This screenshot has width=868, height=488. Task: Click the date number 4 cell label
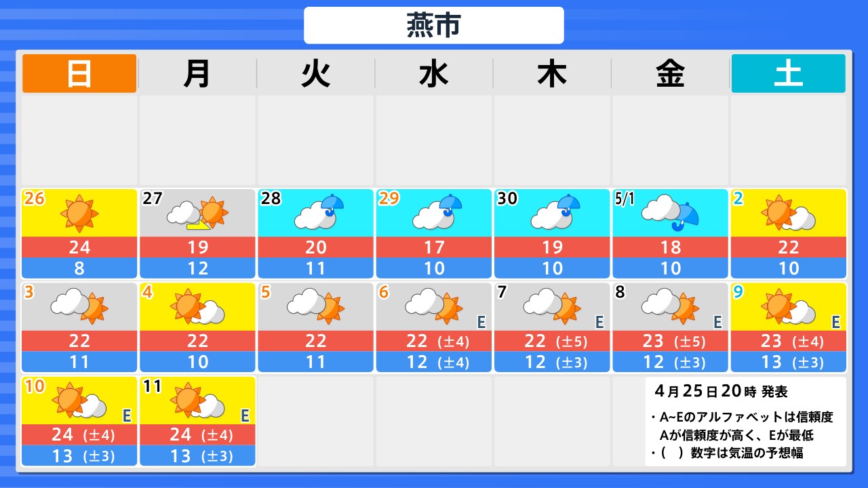(146, 292)
